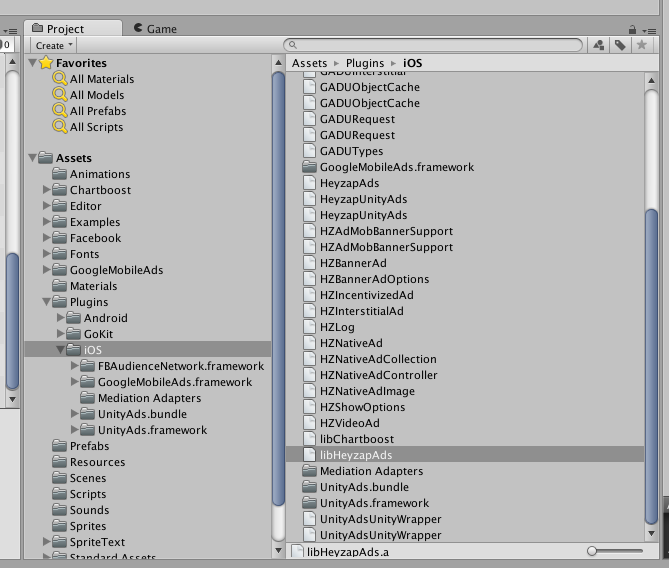This screenshot has width=669, height=568.
Task: Click the file list scroll up arrow
Action: [x=651, y=80]
